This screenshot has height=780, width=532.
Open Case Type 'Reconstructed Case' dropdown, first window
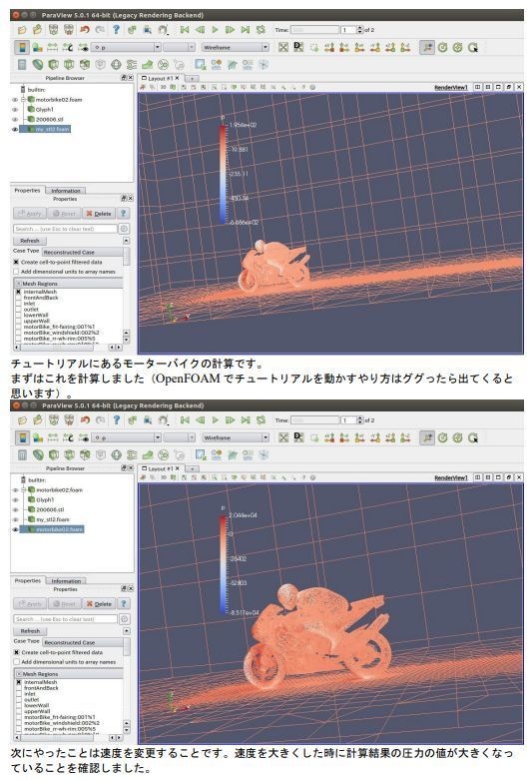pos(83,253)
